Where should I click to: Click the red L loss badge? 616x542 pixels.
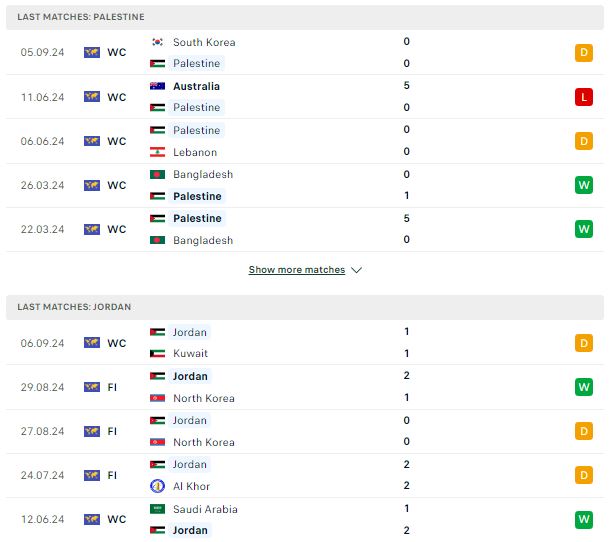click(584, 97)
